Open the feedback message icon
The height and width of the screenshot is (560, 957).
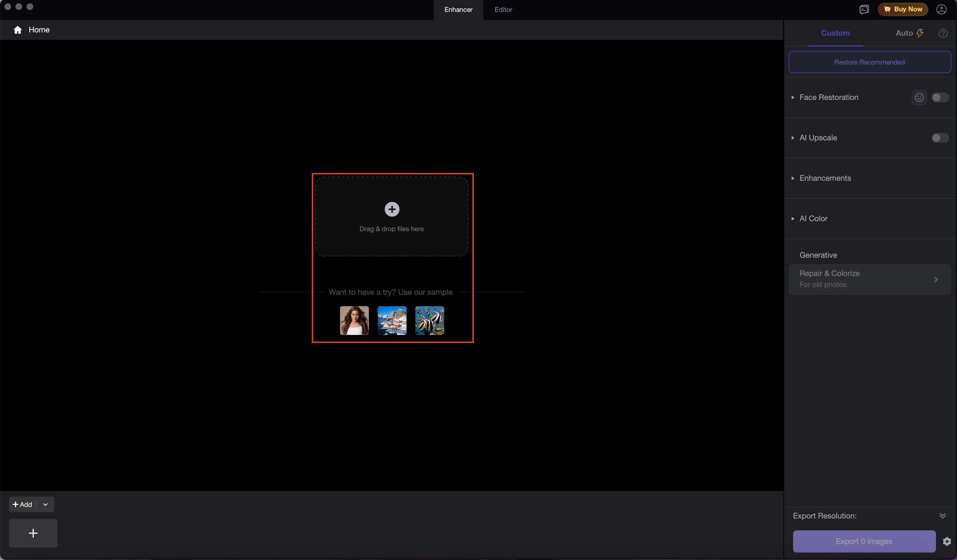click(x=864, y=9)
